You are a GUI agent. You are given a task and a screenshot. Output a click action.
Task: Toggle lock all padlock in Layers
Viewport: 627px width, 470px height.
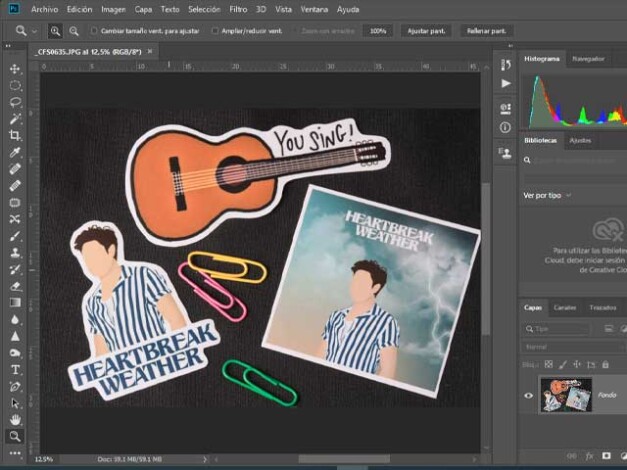[605, 364]
